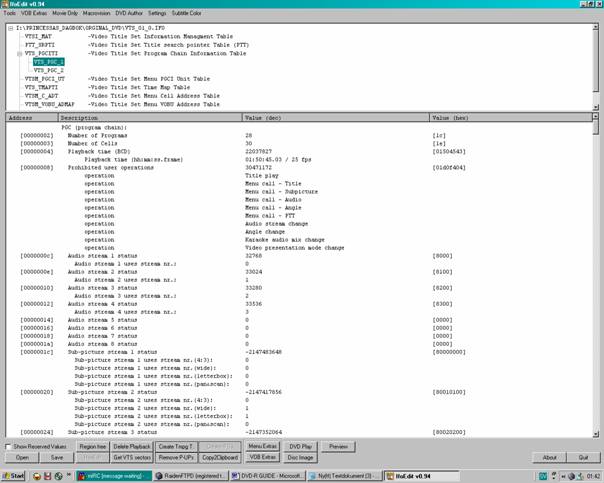604x483 pixels.
Task: Click the Save button
Action: [57, 458]
